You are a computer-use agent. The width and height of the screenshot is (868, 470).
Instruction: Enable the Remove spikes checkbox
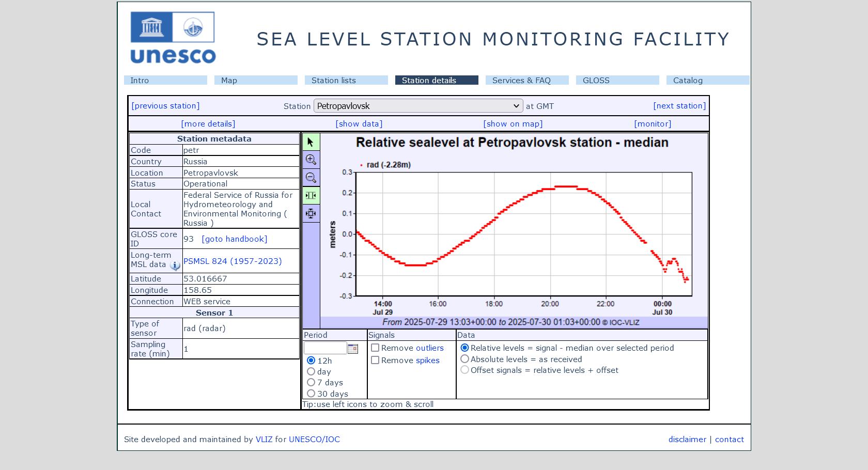[375, 361]
